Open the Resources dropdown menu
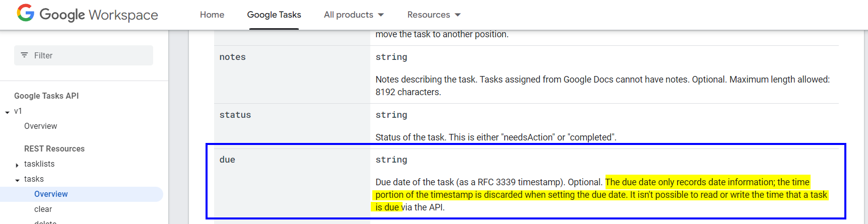This screenshot has width=868, height=224. (434, 15)
